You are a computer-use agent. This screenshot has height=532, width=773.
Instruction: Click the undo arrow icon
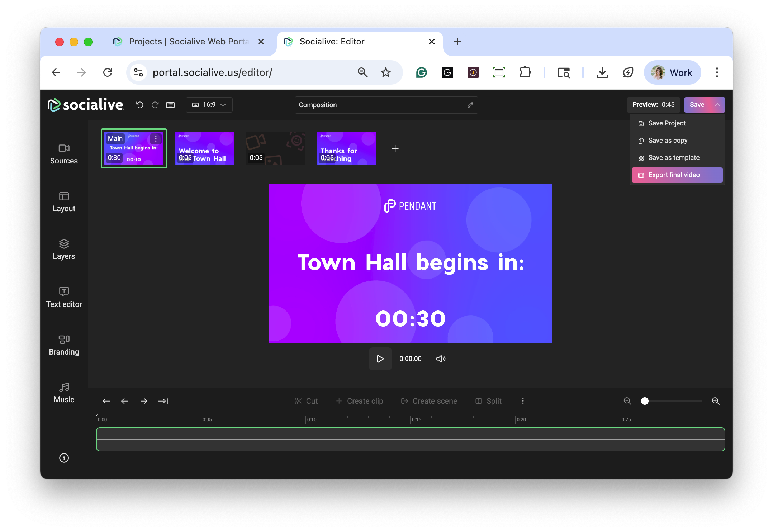(x=139, y=105)
